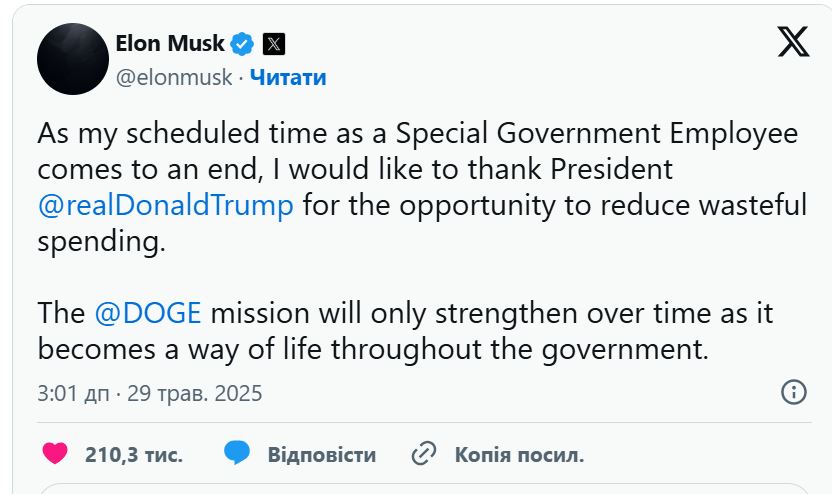Click the Відповісти reply label
The height and width of the screenshot is (494, 832).
321,455
